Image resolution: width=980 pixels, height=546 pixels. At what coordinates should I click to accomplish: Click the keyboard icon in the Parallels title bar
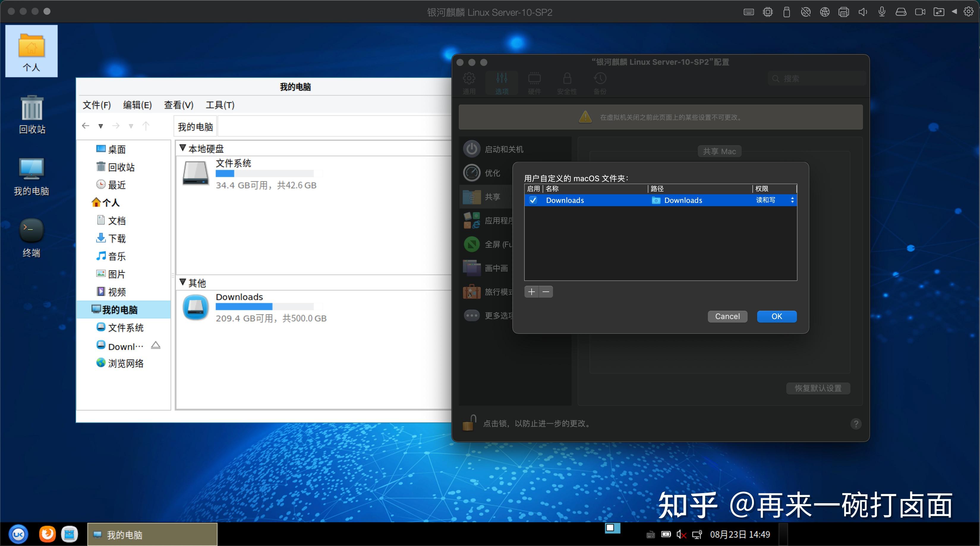click(x=748, y=12)
